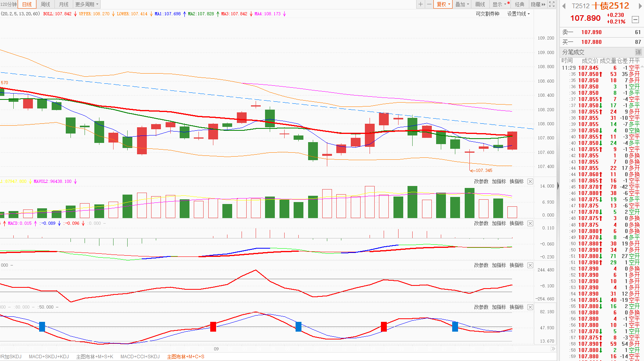Click the 11:29 107.845 trade row
Screen dimensions: 644x361
click(x=601, y=68)
